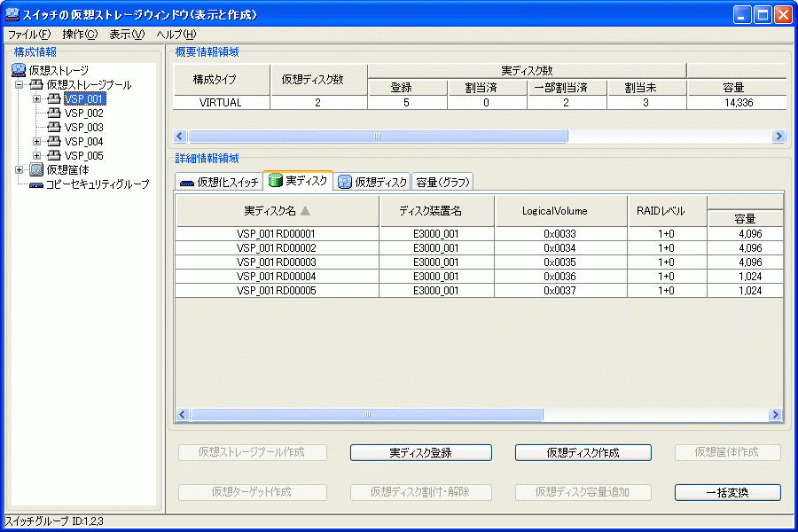Select the 仮想ストレージプール tree label

point(89,84)
